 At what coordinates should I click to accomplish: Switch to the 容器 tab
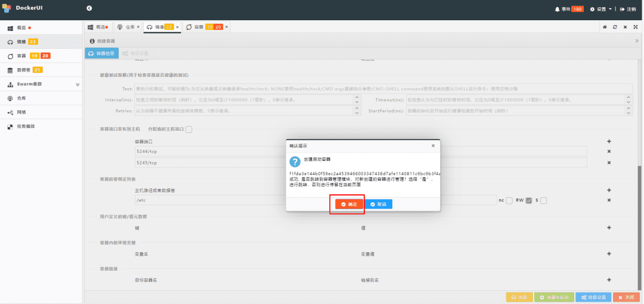click(x=205, y=27)
